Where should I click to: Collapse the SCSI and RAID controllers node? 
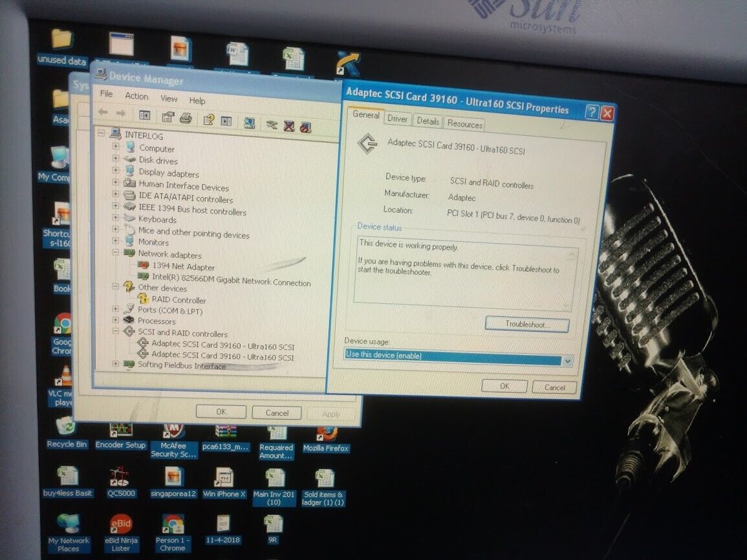point(115,330)
